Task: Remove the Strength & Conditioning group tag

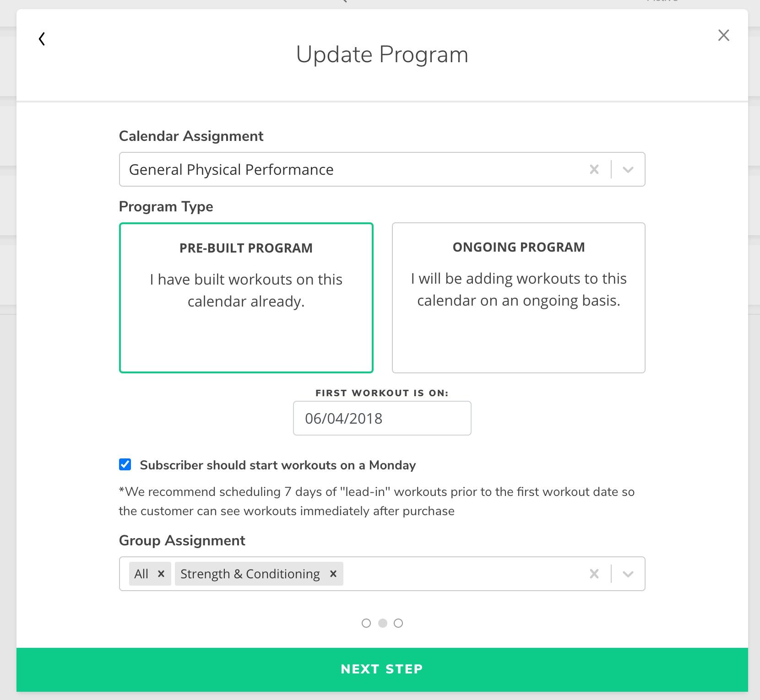Action: (x=333, y=574)
